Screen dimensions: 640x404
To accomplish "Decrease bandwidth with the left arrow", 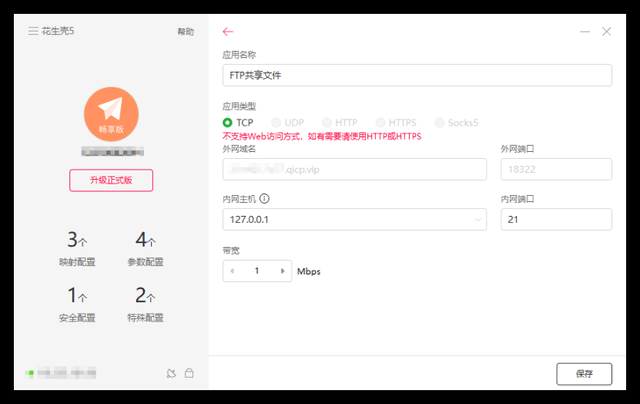I will pyautogui.click(x=232, y=271).
